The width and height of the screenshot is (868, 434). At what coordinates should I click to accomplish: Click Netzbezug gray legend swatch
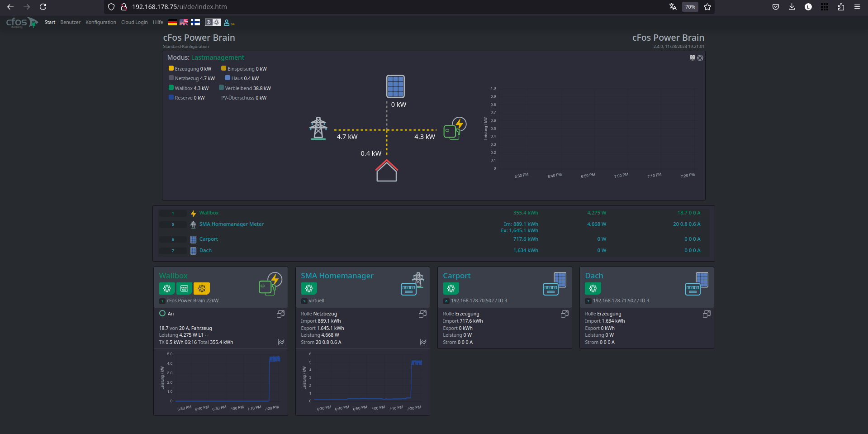tap(171, 78)
